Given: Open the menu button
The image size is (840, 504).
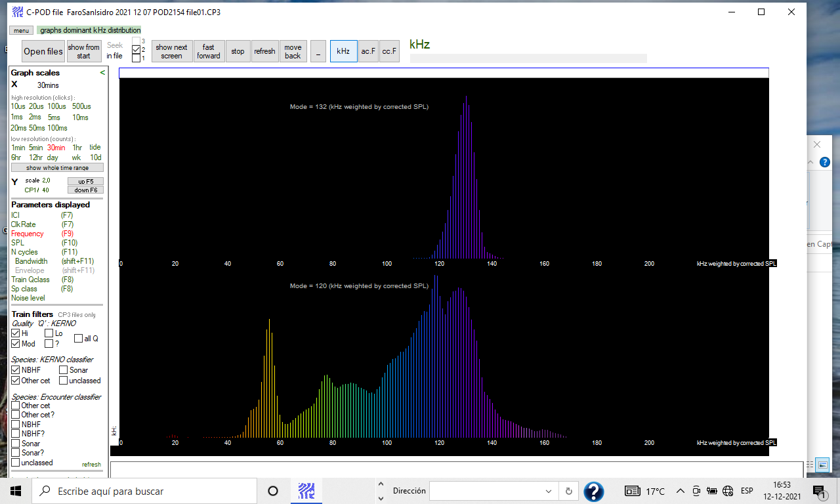Looking at the screenshot, I should tap(21, 30).
